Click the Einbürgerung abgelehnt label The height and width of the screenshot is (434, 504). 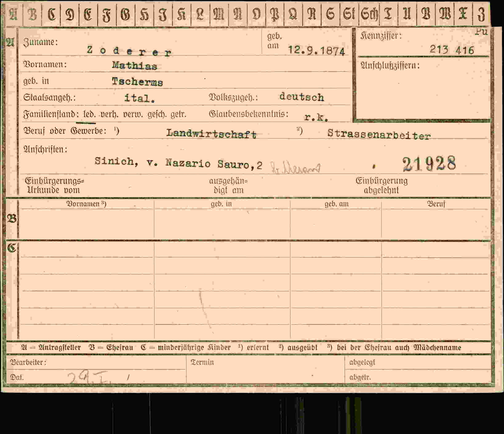(x=381, y=186)
